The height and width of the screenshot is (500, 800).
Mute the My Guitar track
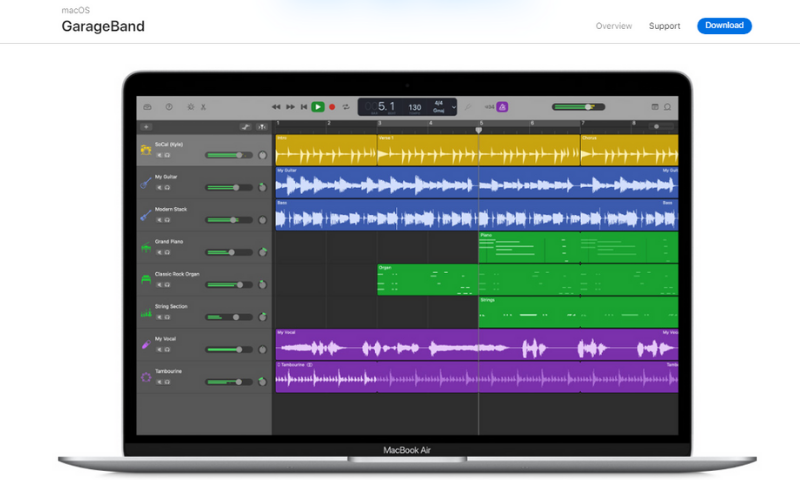tap(159, 188)
